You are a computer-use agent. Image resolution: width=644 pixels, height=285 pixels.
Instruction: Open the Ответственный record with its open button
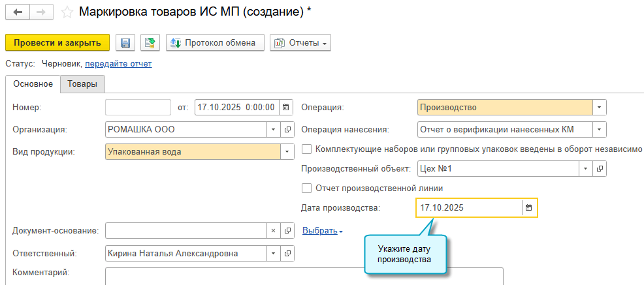(x=287, y=253)
